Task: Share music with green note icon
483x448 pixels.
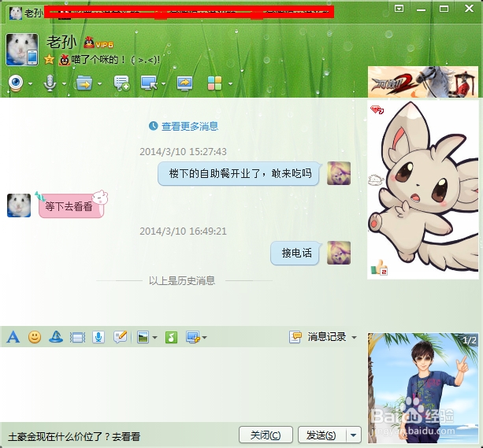Action: coord(171,337)
